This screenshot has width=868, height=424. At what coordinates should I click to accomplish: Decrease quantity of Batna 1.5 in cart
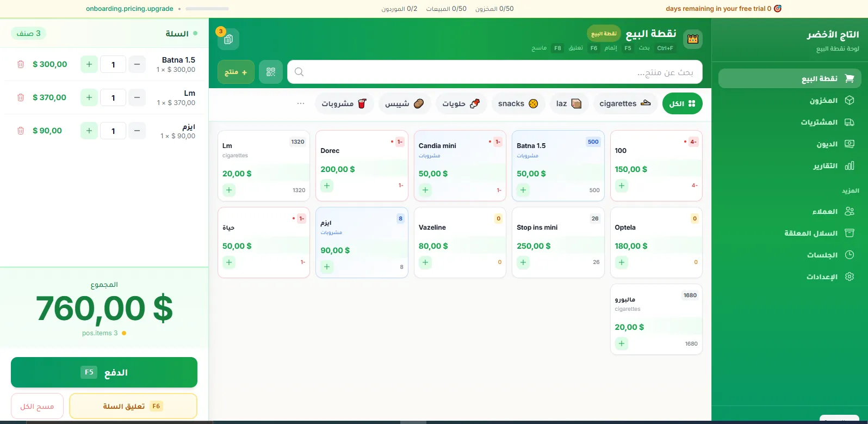coord(137,64)
